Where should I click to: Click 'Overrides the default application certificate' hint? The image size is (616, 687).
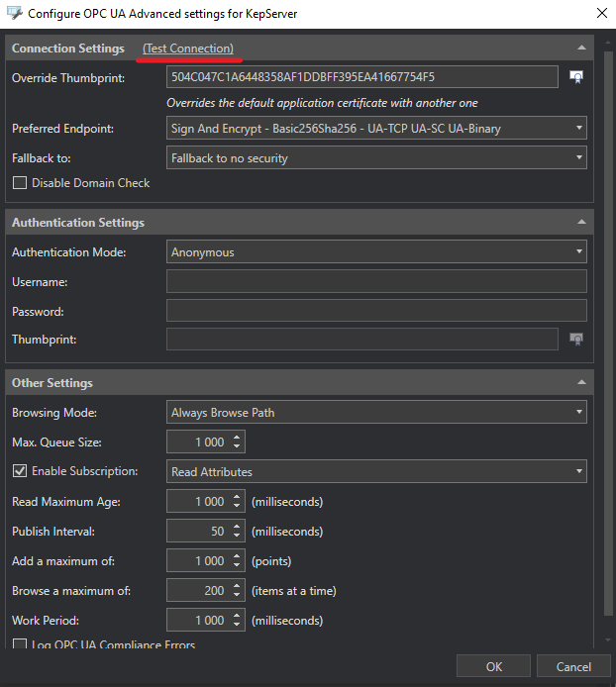click(322, 103)
